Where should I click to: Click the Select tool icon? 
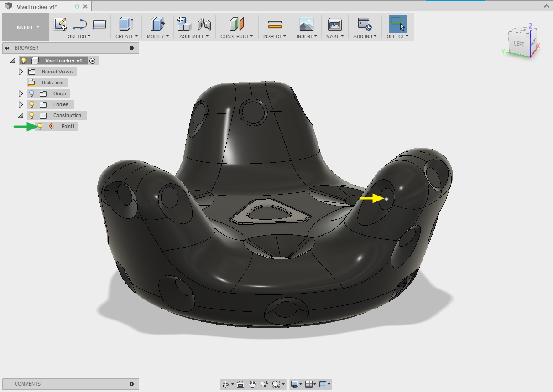[397, 24]
